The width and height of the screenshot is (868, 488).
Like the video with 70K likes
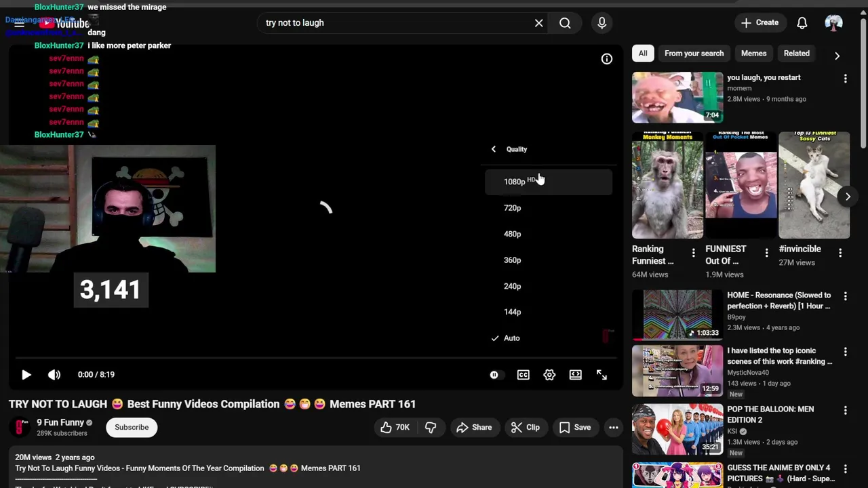click(x=395, y=428)
